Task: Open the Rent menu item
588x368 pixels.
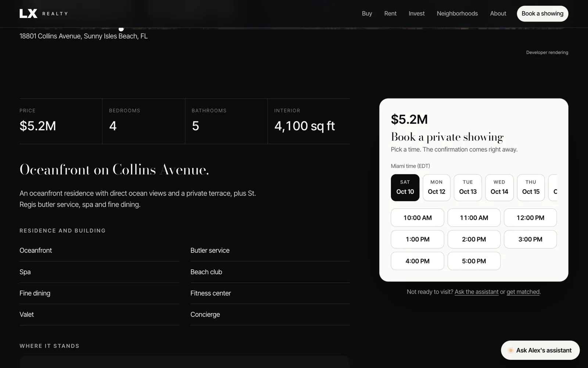Action: 390,14
